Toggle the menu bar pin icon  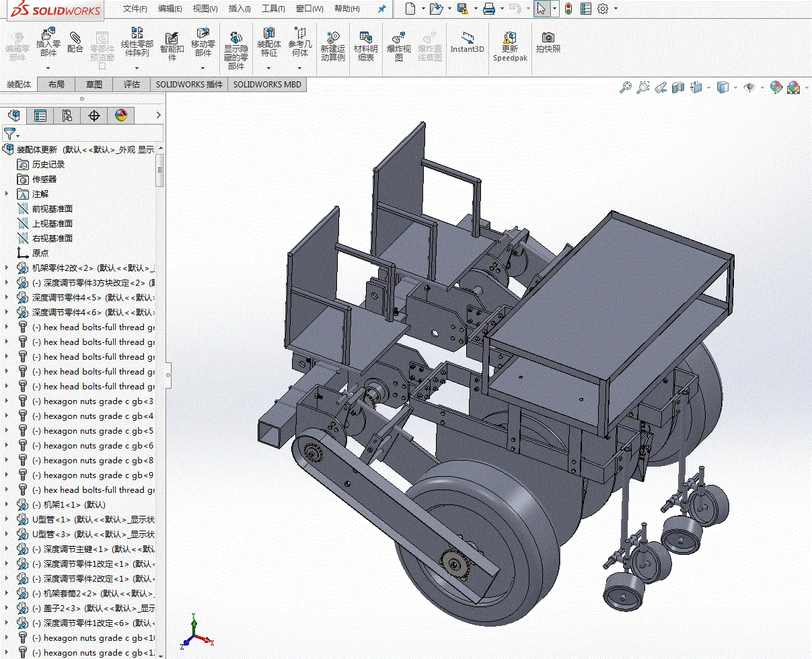(381, 9)
